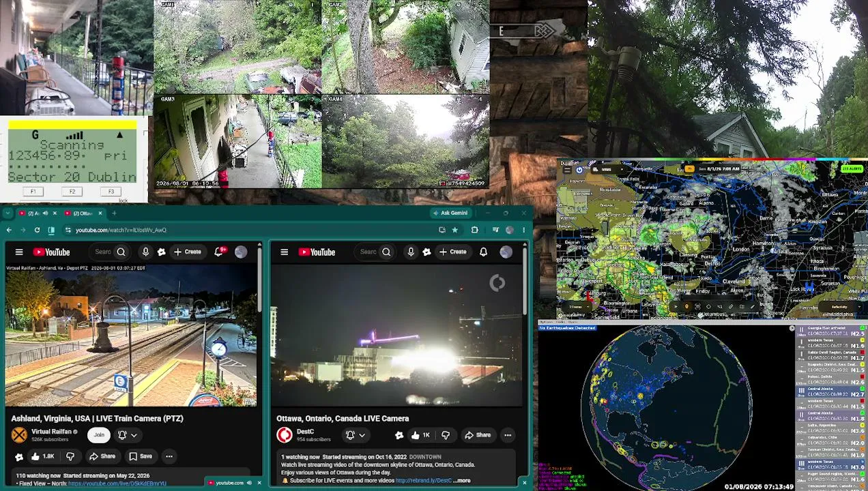Toggle browser split view icon
The image size is (868, 491).
pos(51,230)
